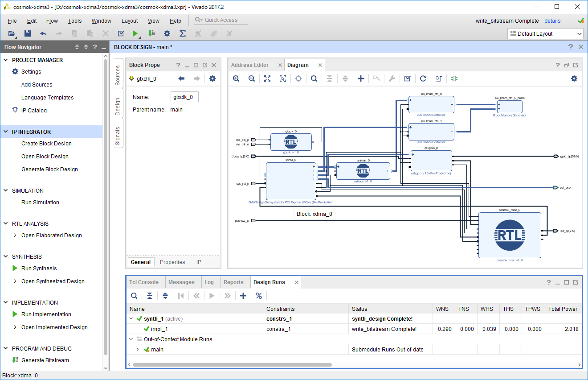This screenshot has width=588, height=380.
Task: Click the write_bitstream details link
Action: [552, 21]
